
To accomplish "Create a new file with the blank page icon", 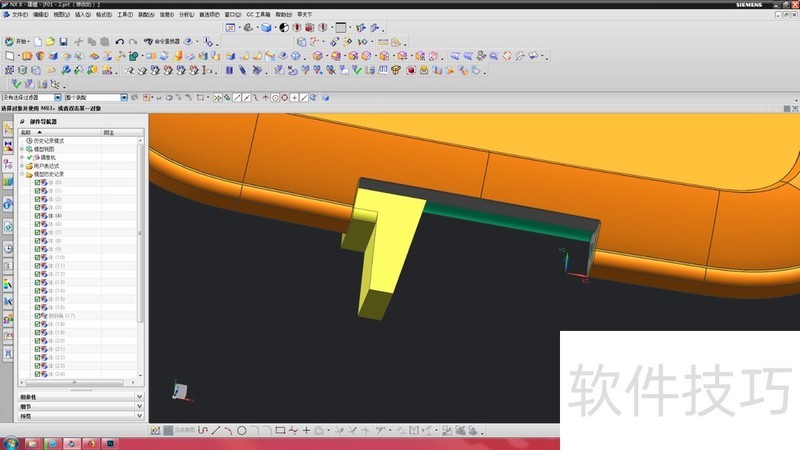I will (x=38, y=41).
